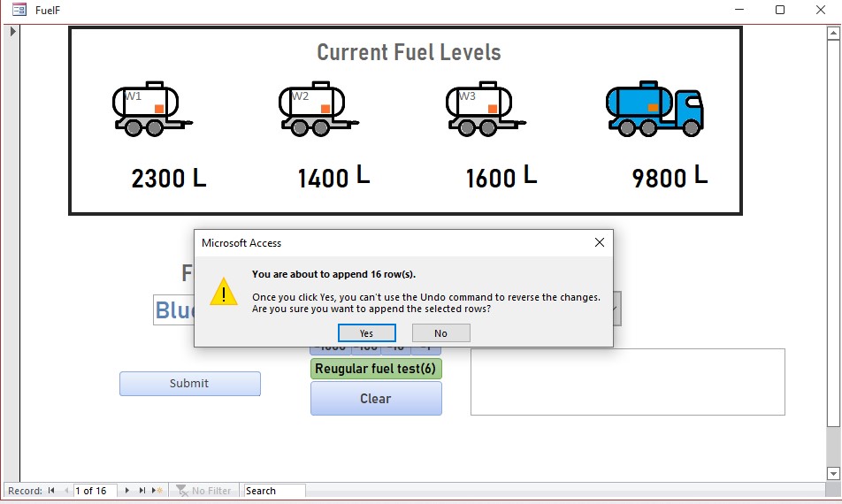The width and height of the screenshot is (842, 504).
Task: Confirm append with the Yes button
Action: pos(367,332)
